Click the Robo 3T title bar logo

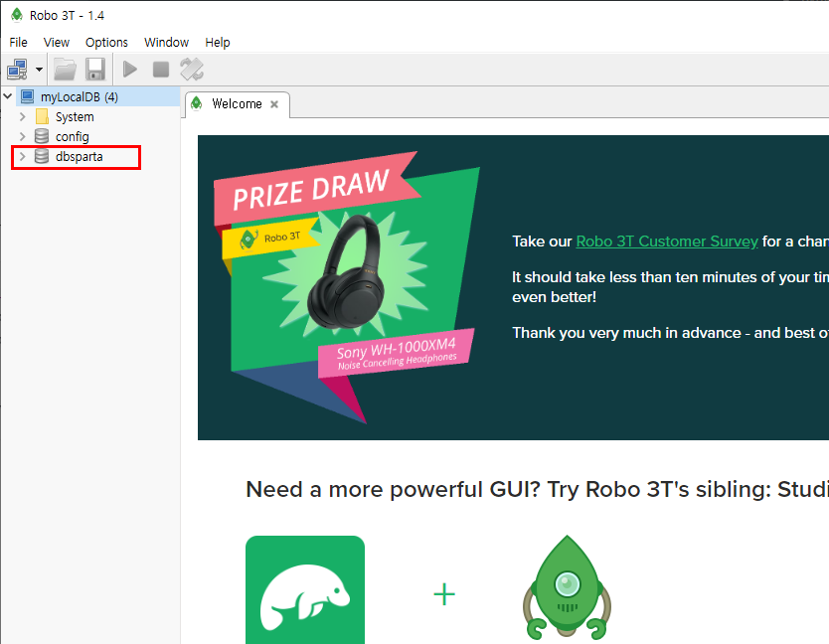pyautogui.click(x=17, y=15)
